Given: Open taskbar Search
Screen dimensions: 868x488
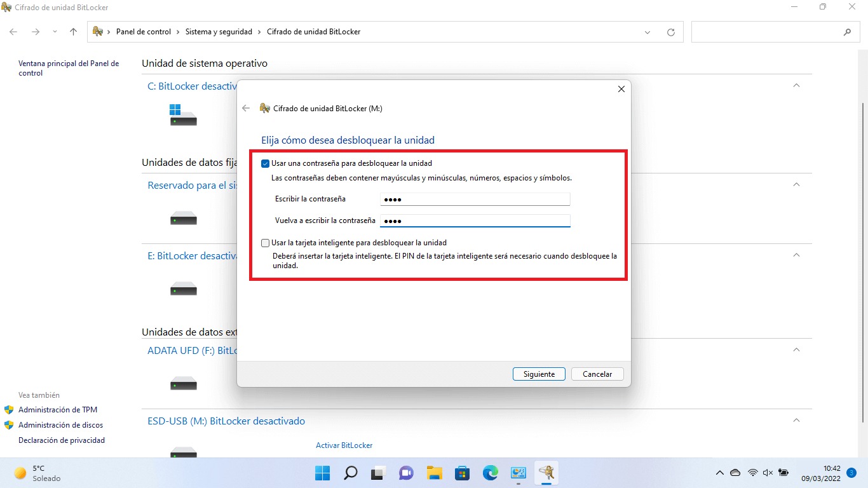Looking at the screenshot, I should point(350,473).
